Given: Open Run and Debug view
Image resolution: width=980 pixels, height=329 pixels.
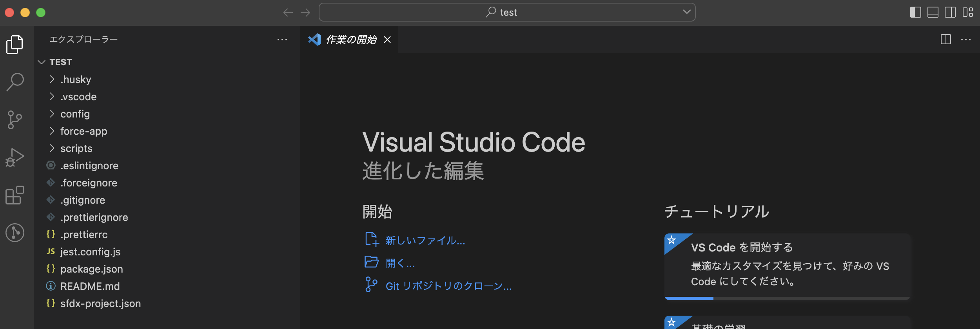Looking at the screenshot, I should [15, 157].
